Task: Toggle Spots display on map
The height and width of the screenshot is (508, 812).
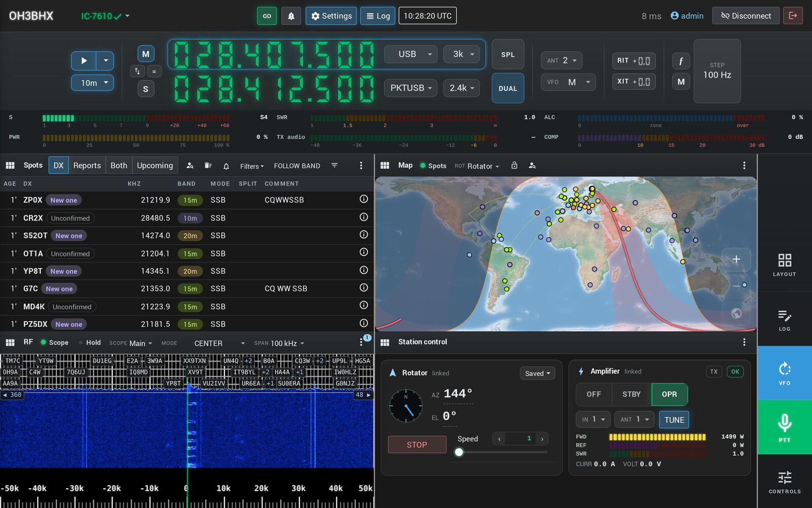Action: pos(433,166)
